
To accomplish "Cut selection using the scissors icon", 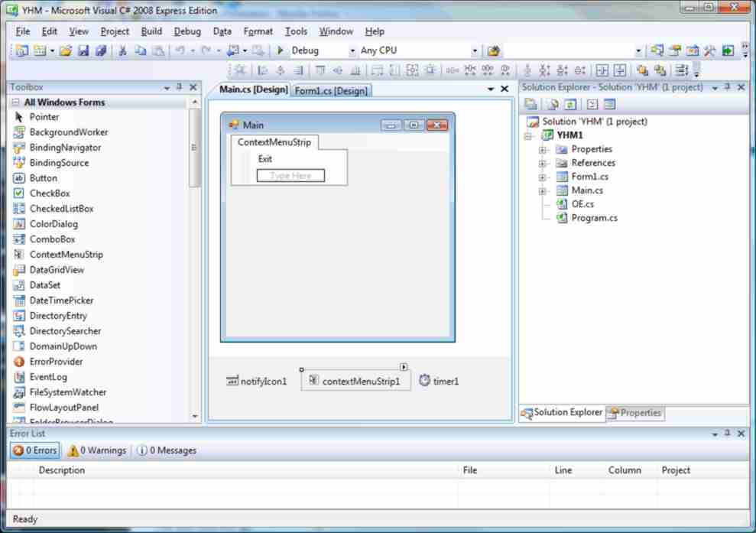I will [x=123, y=50].
